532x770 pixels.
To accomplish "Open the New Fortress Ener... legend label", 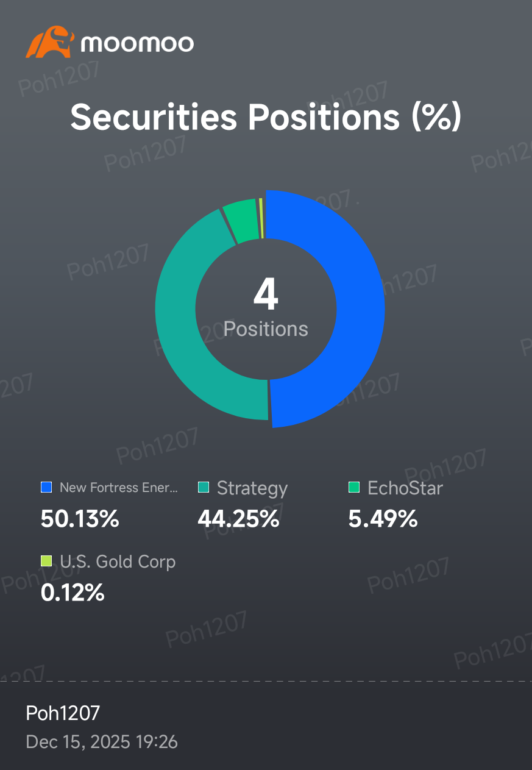I will pos(119,488).
